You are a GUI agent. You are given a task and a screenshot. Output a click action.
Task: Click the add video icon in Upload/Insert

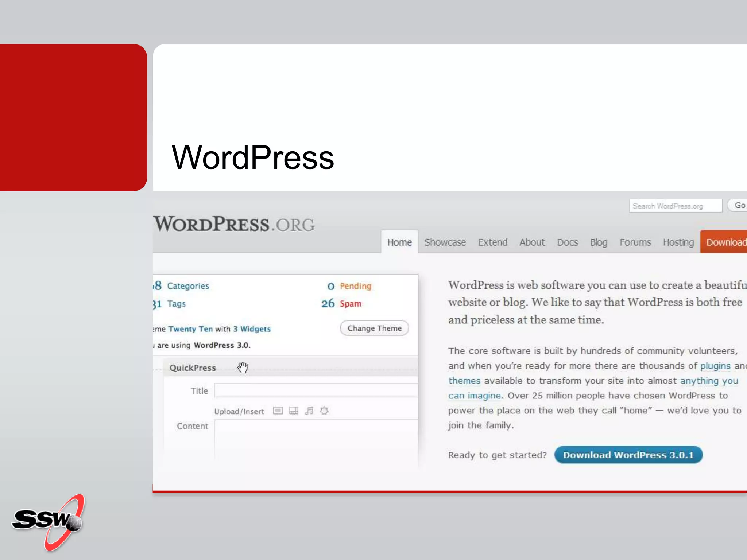pyautogui.click(x=294, y=411)
